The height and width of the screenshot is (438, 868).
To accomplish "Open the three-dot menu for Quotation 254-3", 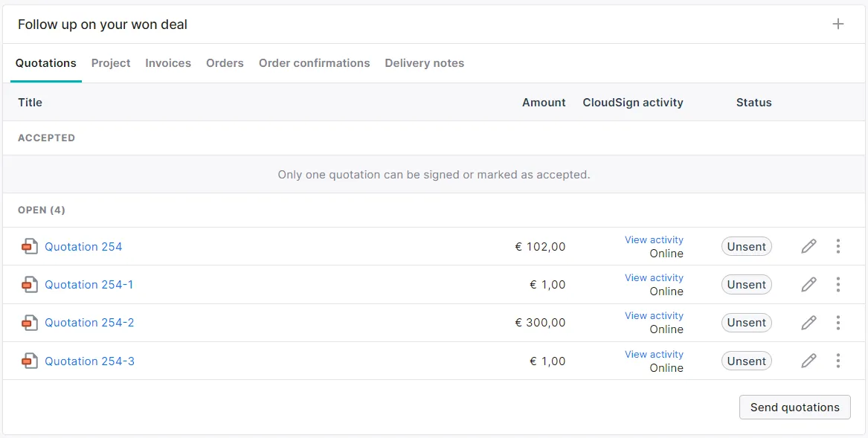I will (x=838, y=361).
